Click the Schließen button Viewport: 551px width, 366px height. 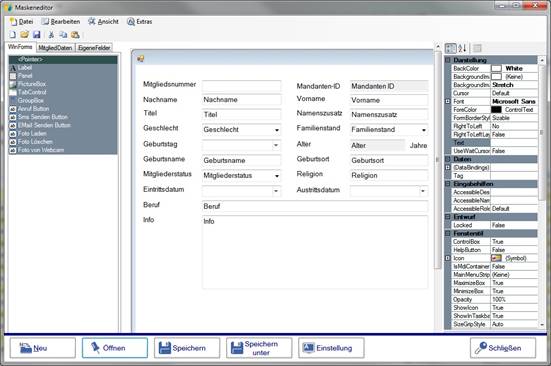pos(503,348)
